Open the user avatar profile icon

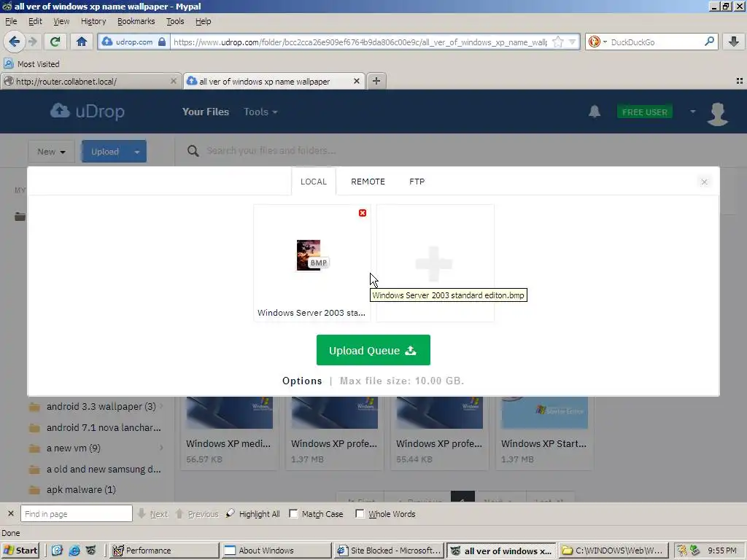[718, 114]
